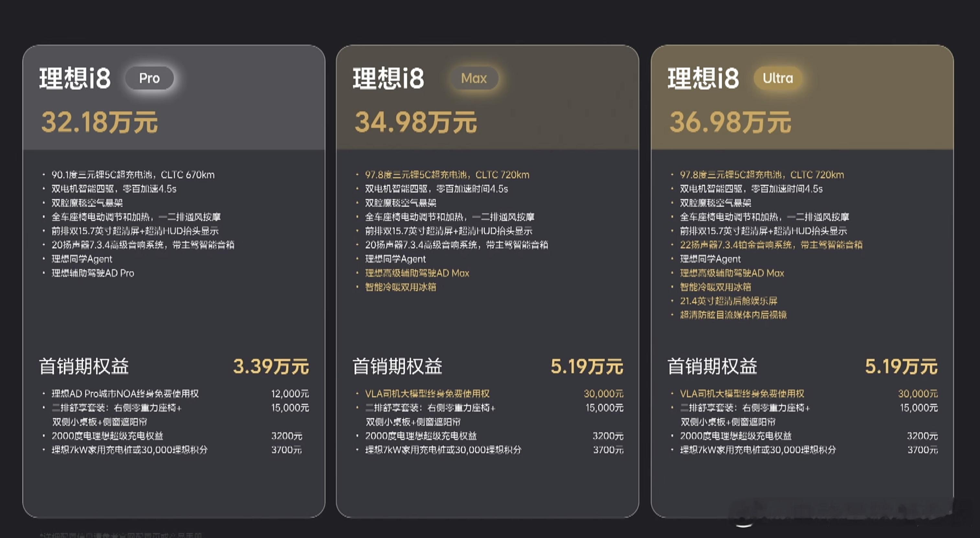
Task: Click Pro card's 3700元 value
Action: 286,450
